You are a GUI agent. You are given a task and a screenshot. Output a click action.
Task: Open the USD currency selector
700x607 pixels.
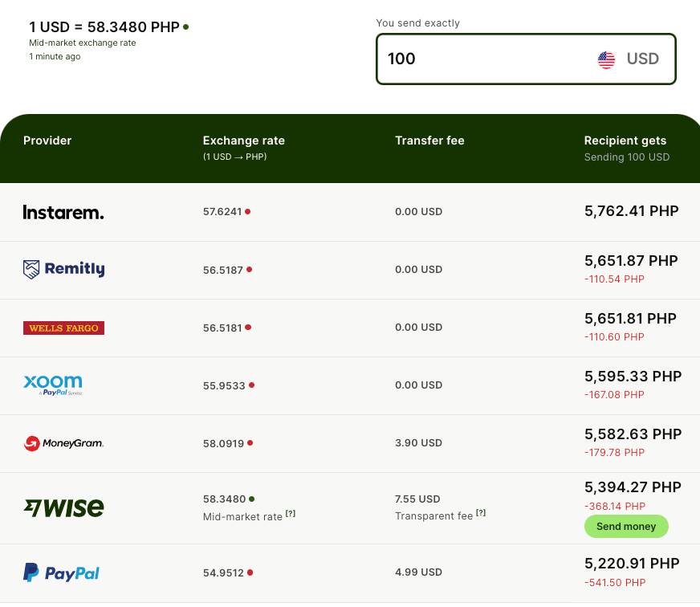(x=628, y=59)
